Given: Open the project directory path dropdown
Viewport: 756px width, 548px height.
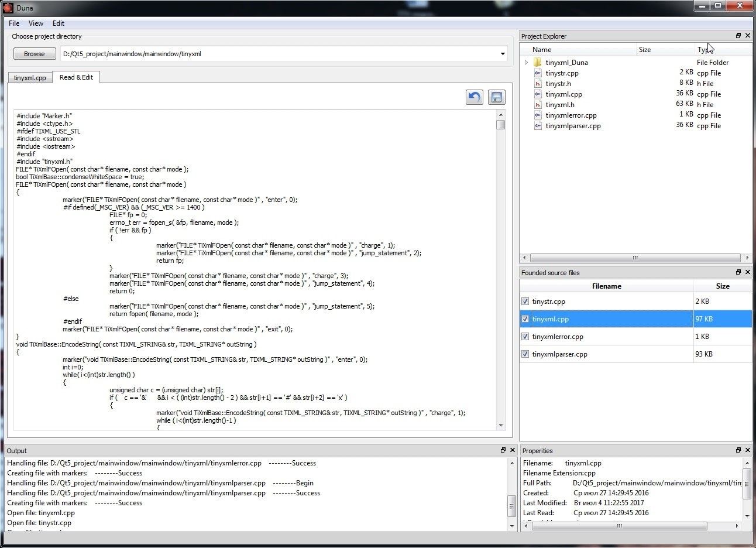Looking at the screenshot, I should 503,54.
